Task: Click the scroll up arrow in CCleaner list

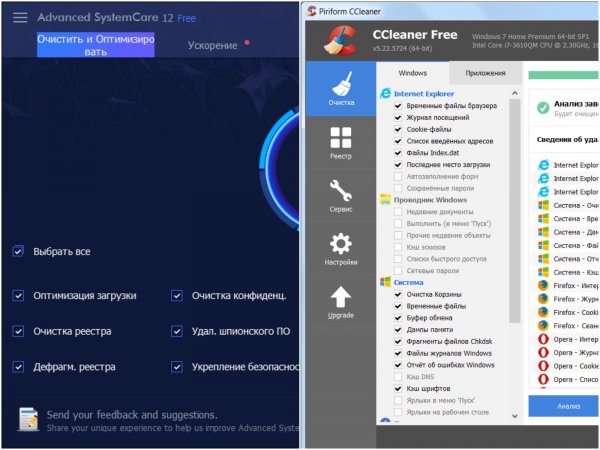Action: point(515,93)
